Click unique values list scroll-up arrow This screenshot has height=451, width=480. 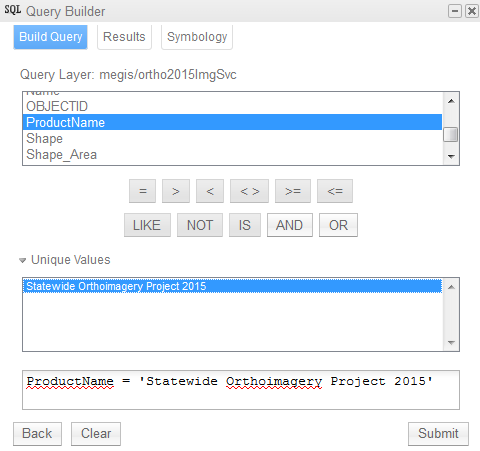coord(451,287)
